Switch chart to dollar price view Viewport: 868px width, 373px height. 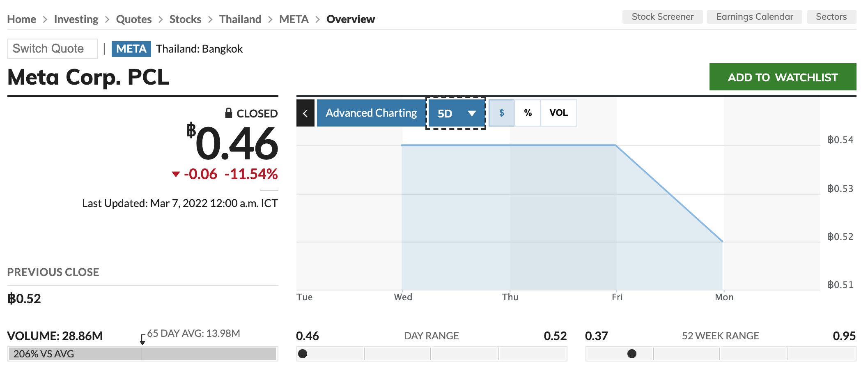coord(502,113)
